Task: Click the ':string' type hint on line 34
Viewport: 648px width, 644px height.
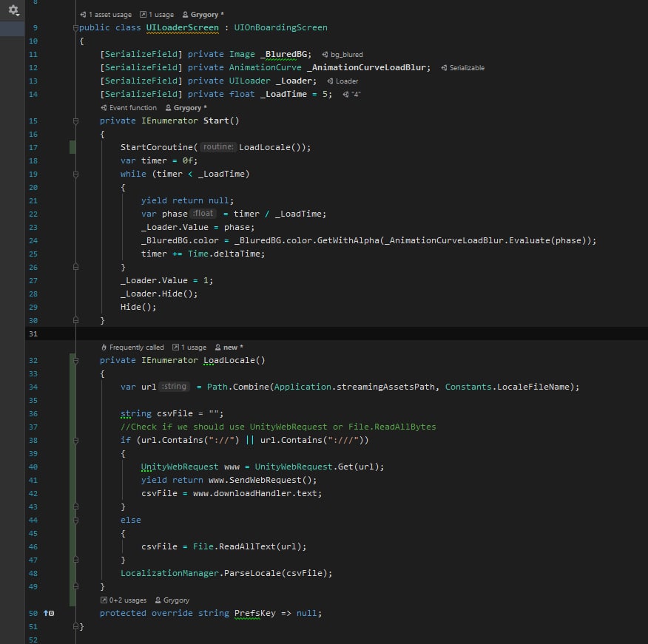Action: [174, 387]
